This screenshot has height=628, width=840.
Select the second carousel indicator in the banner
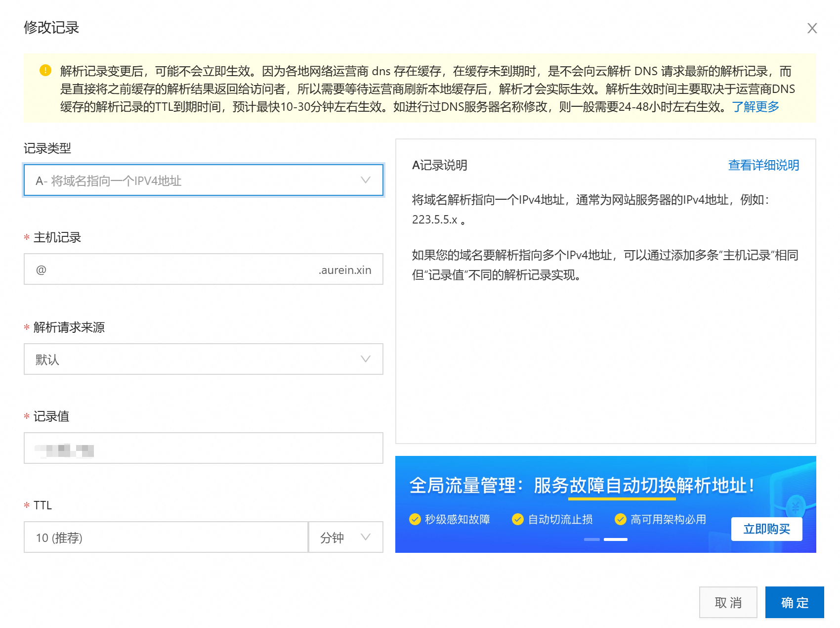pyautogui.click(x=616, y=539)
